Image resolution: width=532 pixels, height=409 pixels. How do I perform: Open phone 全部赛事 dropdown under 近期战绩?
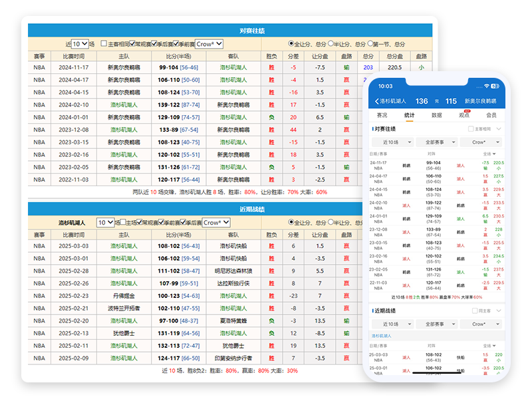tap(437, 324)
